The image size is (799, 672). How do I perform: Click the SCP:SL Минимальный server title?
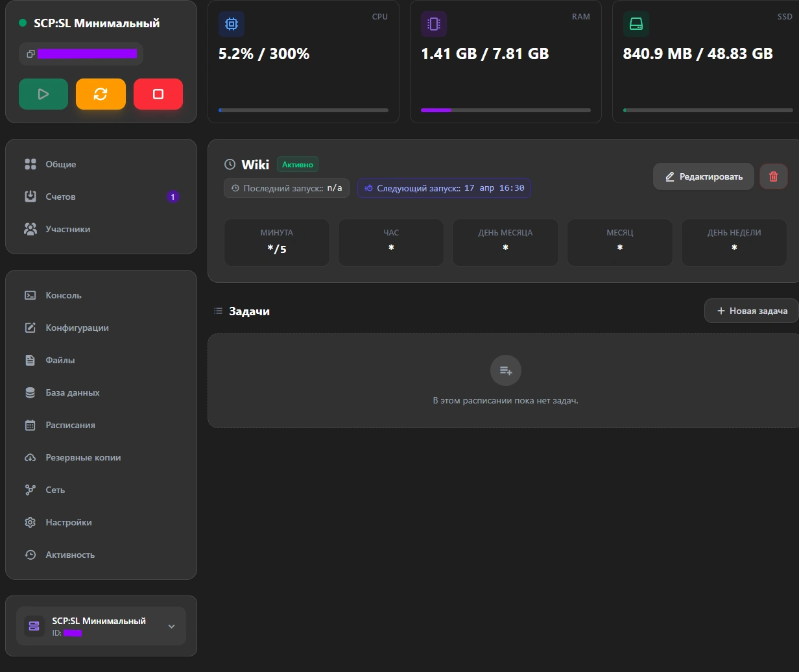(97, 23)
